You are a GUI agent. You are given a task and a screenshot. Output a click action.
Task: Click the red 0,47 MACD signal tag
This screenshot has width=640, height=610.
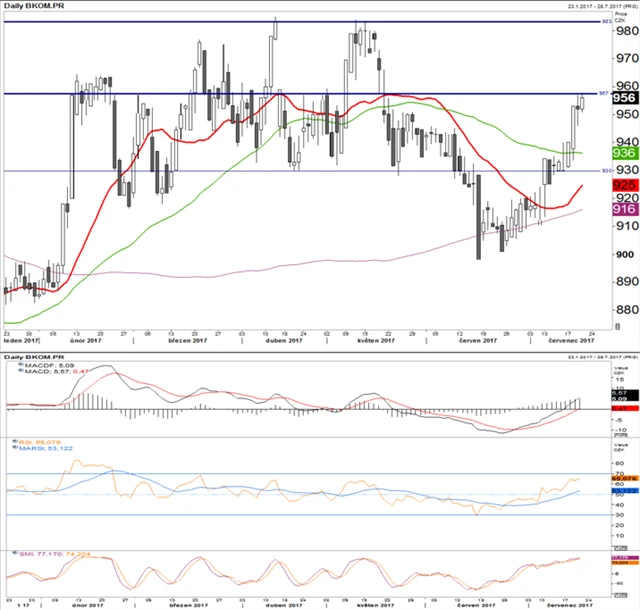click(624, 409)
